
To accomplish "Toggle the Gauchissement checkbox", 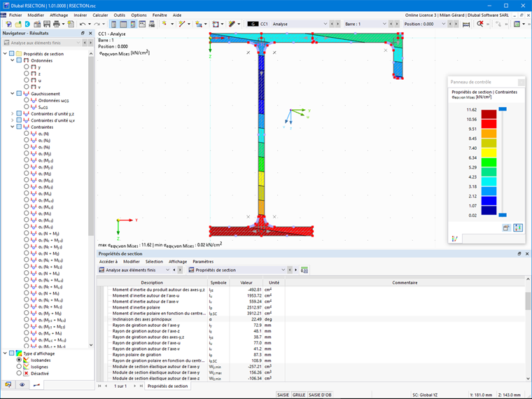I will [x=19, y=93].
